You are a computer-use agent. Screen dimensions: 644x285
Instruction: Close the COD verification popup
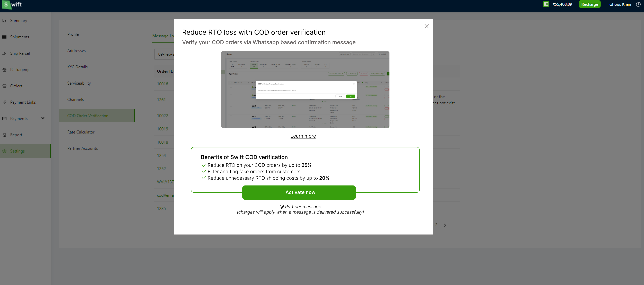tap(427, 26)
